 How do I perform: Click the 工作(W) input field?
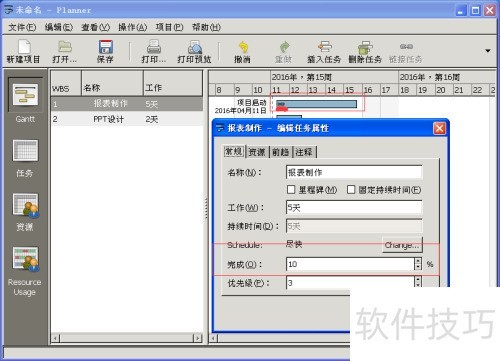pyautogui.click(x=354, y=208)
